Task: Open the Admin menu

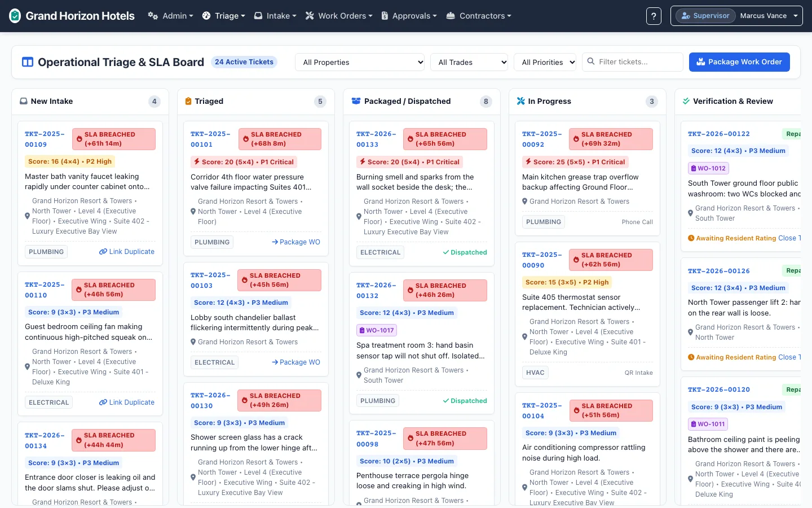Action: click(x=171, y=16)
